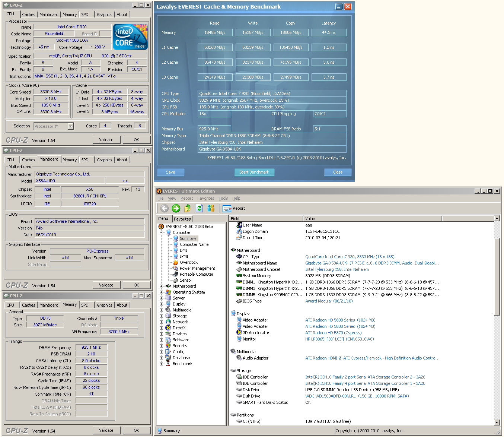Image resolution: width=504 pixels, height=437 pixels.
Task: Click Close in the benchmark window
Action: [338, 172]
